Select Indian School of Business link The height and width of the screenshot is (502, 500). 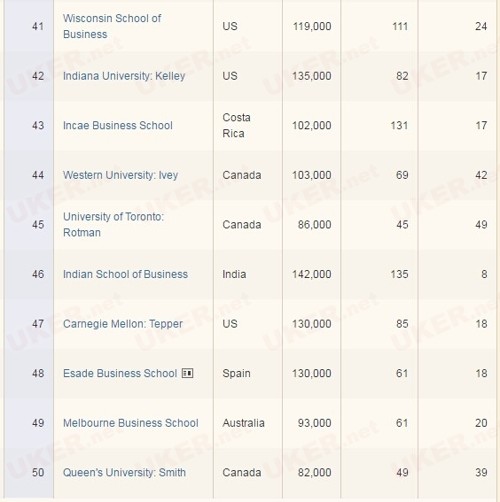125,274
